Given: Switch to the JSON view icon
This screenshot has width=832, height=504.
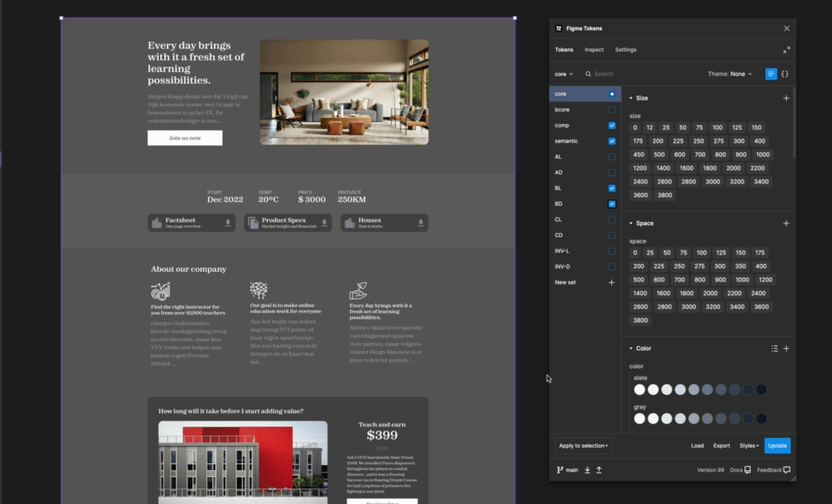Looking at the screenshot, I should [784, 74].
